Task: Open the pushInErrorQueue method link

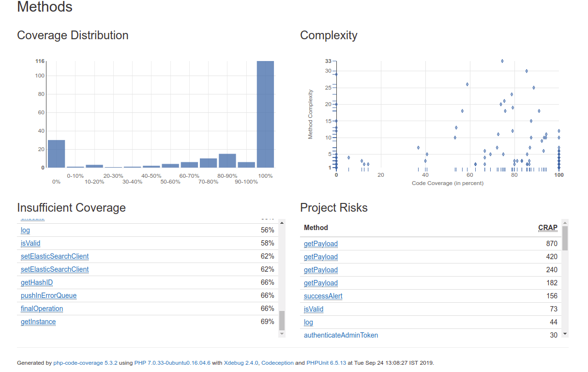Action: [48, 295]
